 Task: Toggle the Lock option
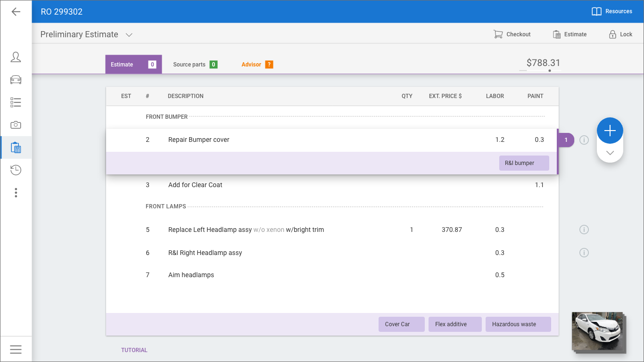coord(620,34)
